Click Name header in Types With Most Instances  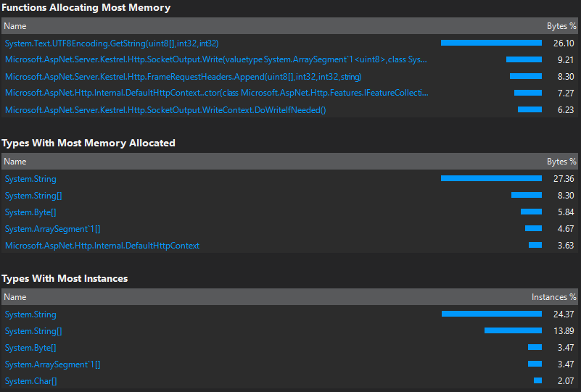pos(15,297)
